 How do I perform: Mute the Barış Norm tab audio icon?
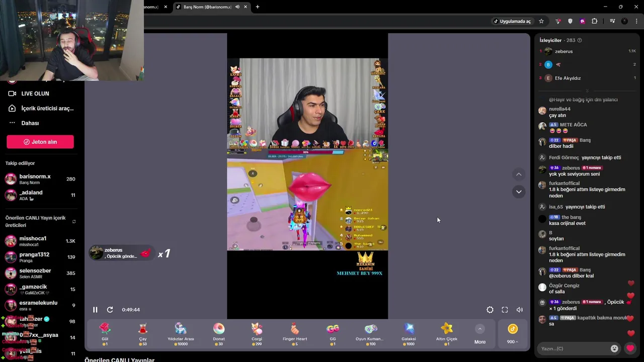tap(237, 7)
